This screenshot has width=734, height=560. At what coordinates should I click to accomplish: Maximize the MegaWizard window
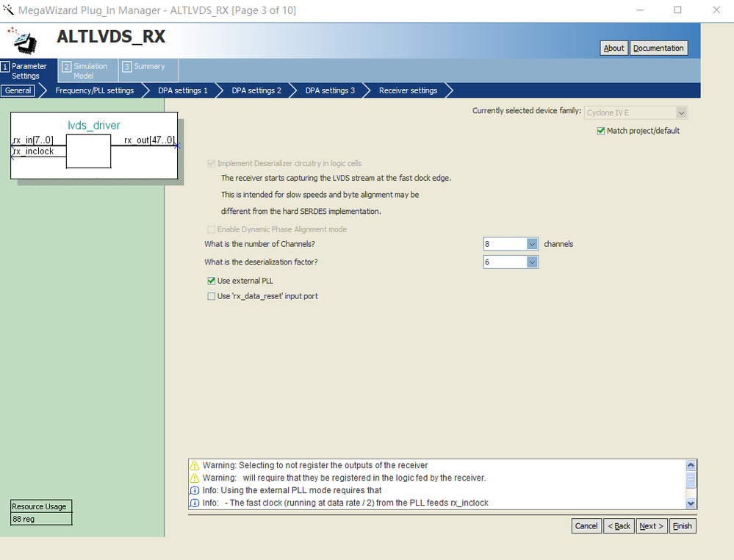677,10
